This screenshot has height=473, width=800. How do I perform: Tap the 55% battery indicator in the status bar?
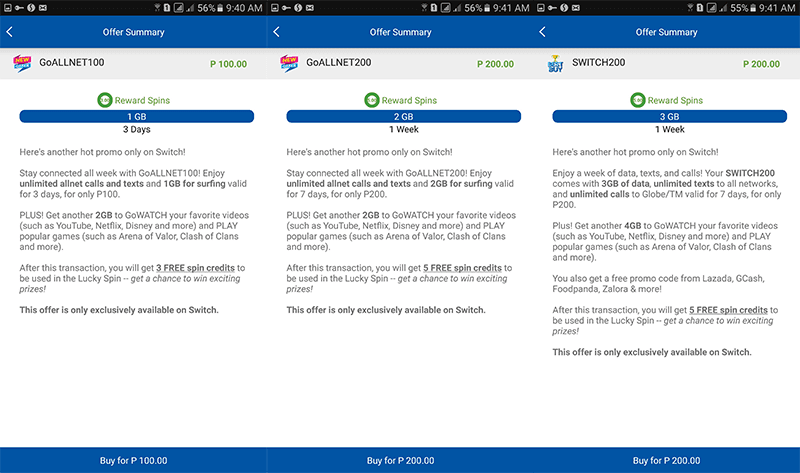click(x=743, y=8)
